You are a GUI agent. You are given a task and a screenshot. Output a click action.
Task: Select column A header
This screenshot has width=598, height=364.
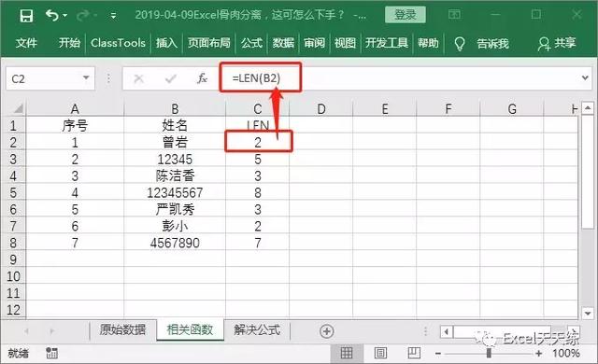pos(75,109)
